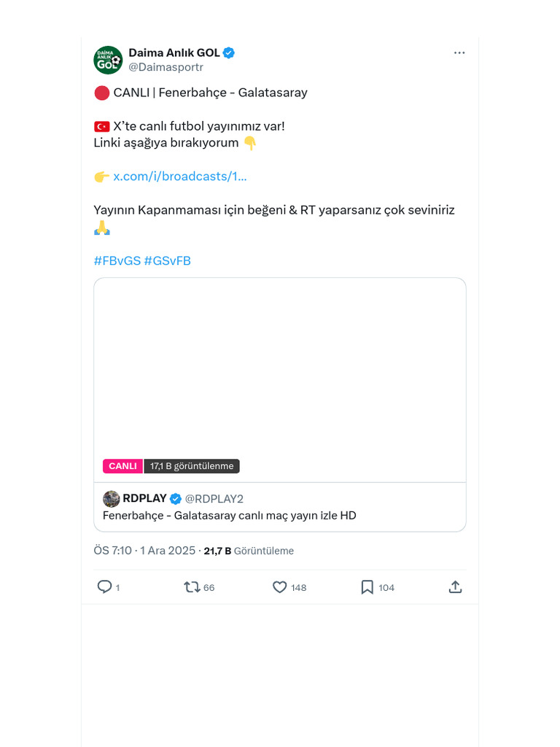
Task: Click the 21,7 B Görüntüleme view count
Action: click(249, 551)
